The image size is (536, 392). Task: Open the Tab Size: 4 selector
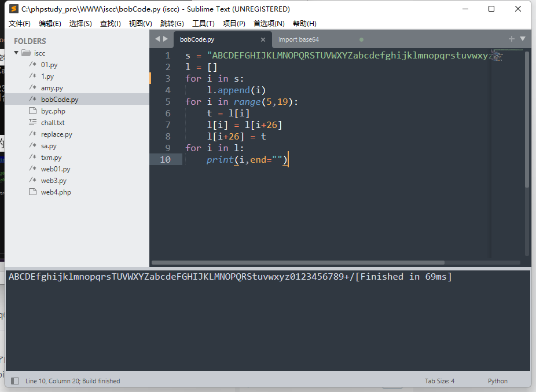[439, 381]
